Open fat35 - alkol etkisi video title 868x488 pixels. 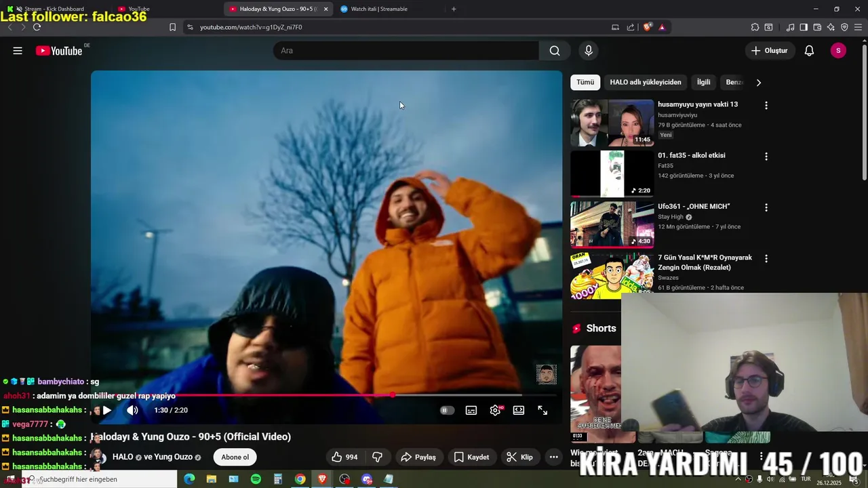point(691,155)
